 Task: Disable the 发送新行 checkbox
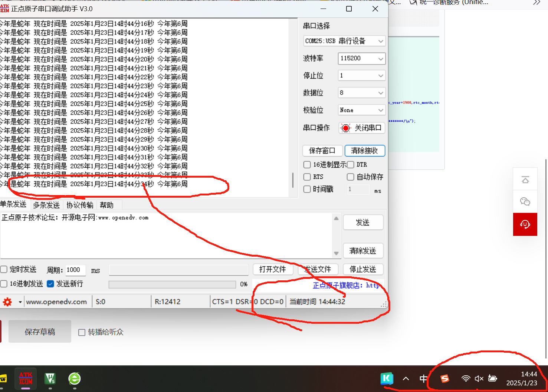tap(50, 284)
